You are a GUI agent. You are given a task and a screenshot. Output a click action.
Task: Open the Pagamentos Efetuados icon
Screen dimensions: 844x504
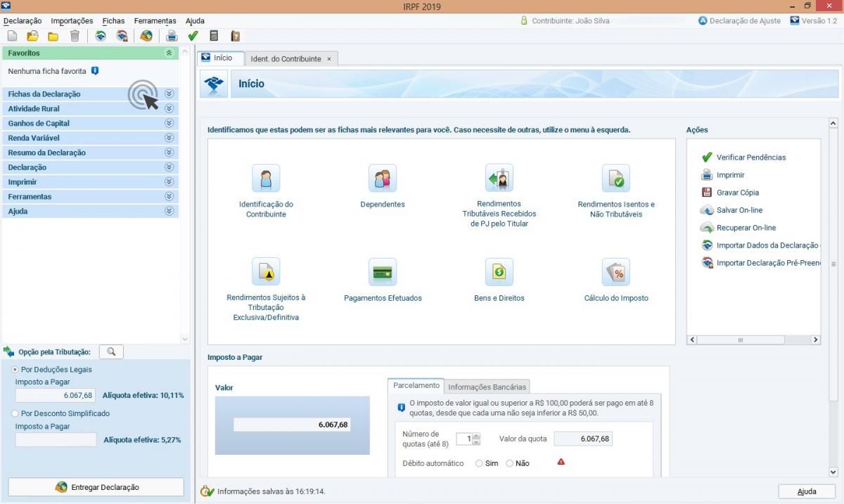click(383, 271)
